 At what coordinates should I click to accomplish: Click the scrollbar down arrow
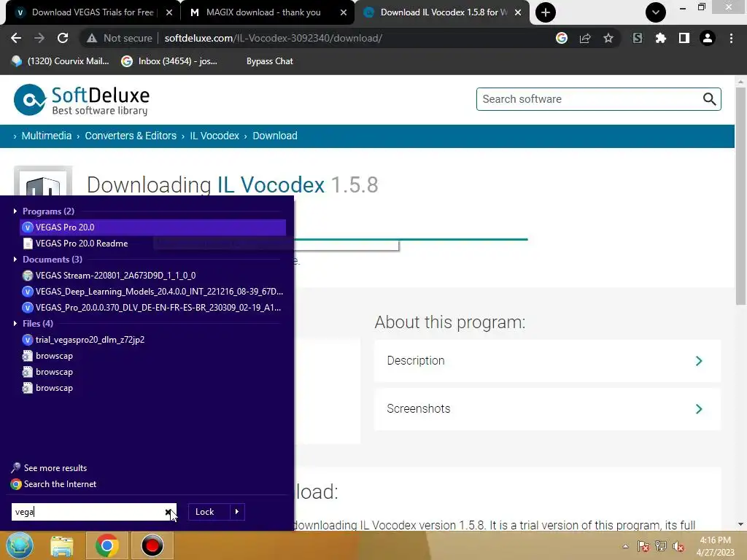coord(740,524)
